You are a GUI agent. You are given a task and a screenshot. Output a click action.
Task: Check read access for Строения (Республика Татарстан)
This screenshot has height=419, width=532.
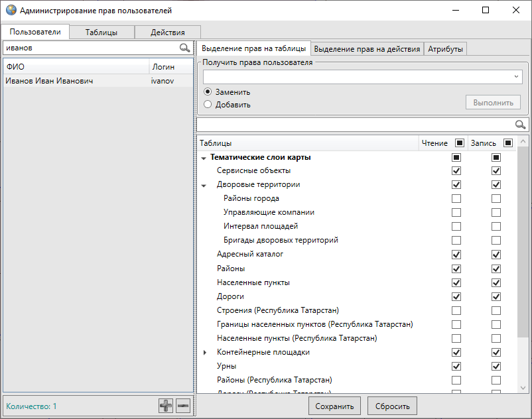(x=456, y=310)
